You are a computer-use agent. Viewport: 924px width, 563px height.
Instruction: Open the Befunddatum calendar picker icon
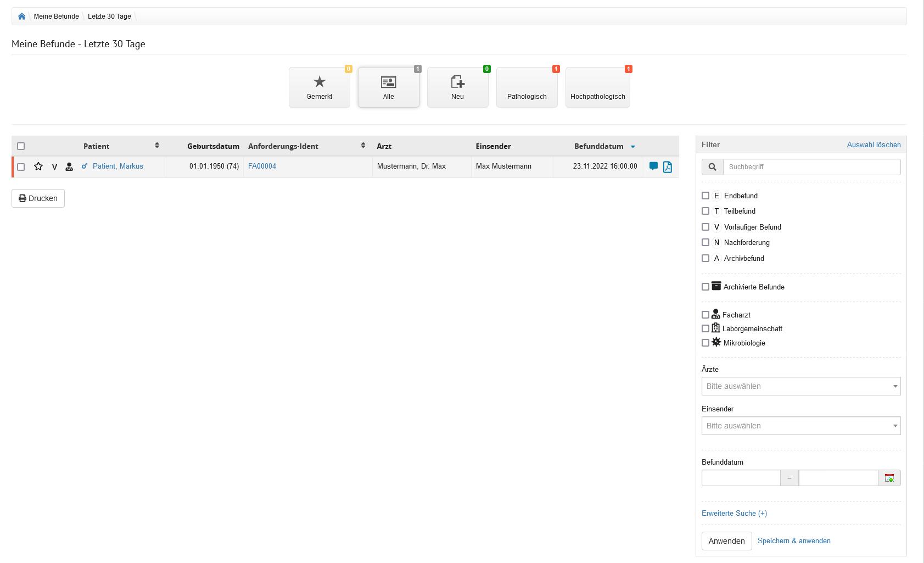(889, 478)
